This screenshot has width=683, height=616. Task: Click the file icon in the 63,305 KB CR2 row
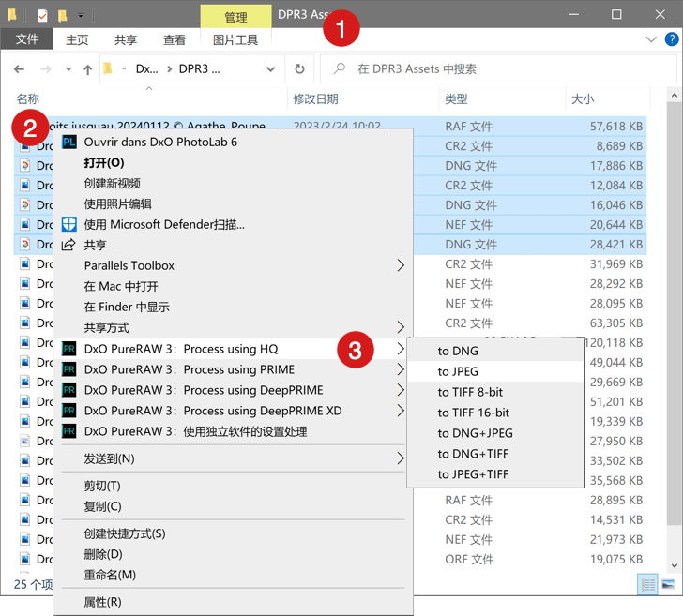point(25,323)
